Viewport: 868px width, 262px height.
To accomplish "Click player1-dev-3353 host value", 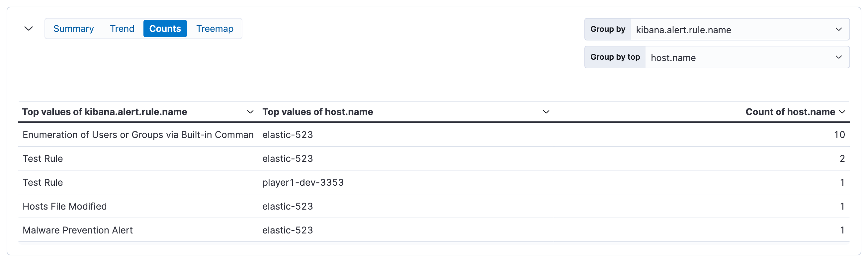I will (303, 182).
